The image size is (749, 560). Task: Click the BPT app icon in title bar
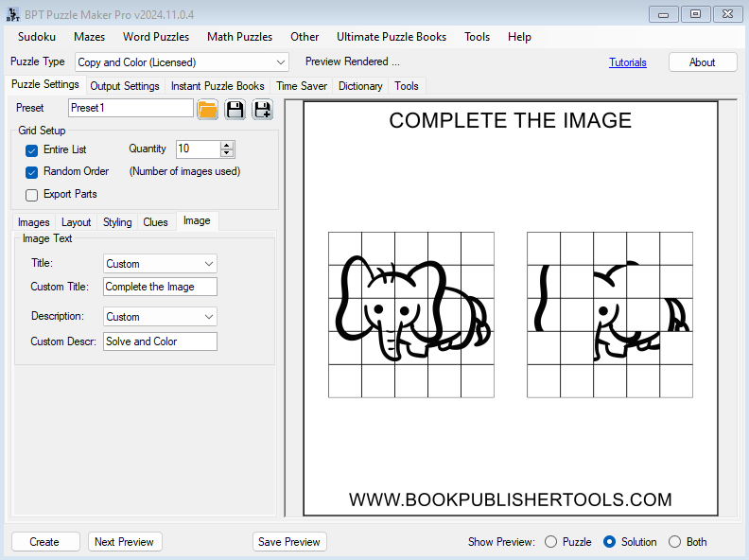(x=12, y=13)
